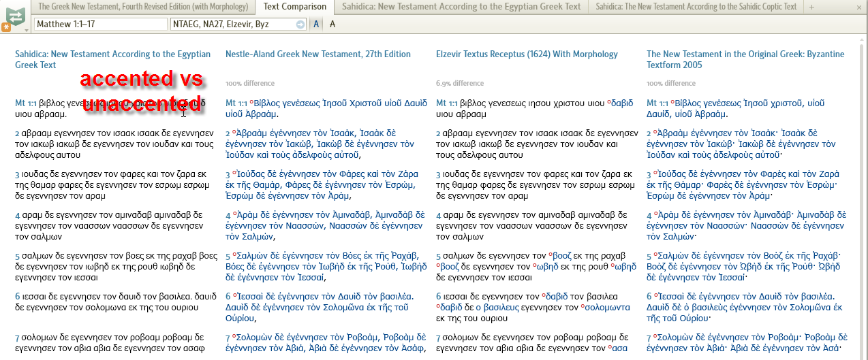Click the orange asterisk badge icon
Image resolution: width=868 pixels, height=360 pixels.
coord(6,27)
